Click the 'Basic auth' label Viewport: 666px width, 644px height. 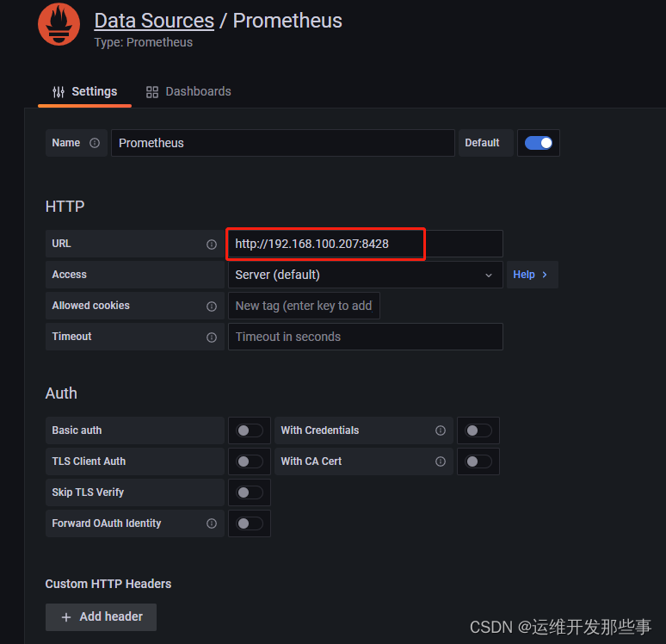coord(77,430)
